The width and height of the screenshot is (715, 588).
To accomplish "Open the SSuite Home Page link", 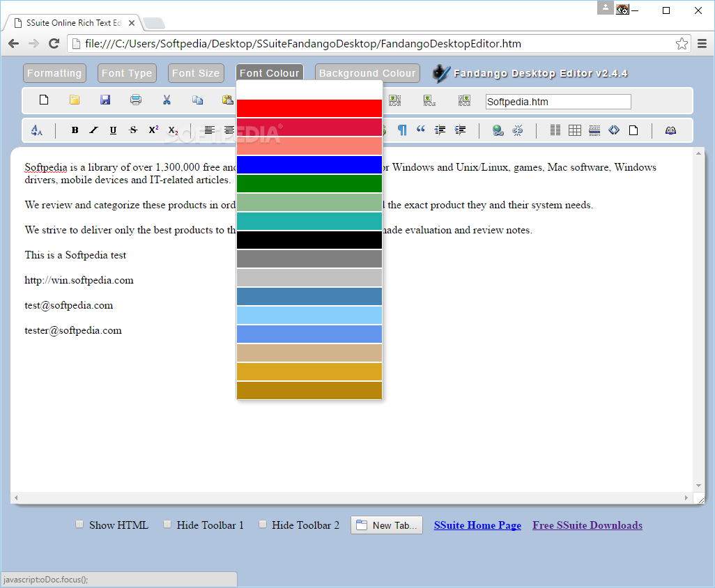I will coord(477,525).
